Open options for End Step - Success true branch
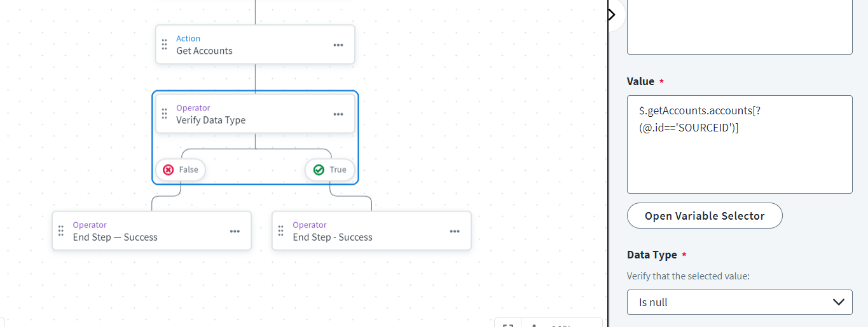This screenshot has height=327, width=868. [455, 231]
